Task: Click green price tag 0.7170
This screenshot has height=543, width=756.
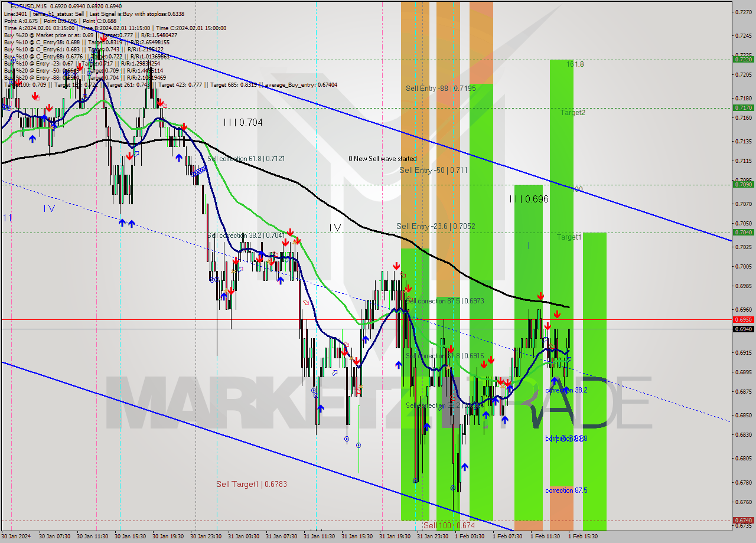Action: [x=743, y=107]
